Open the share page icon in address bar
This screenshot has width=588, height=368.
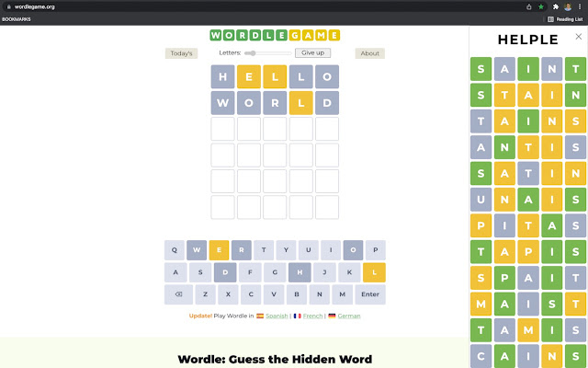(x=529, y=6)
